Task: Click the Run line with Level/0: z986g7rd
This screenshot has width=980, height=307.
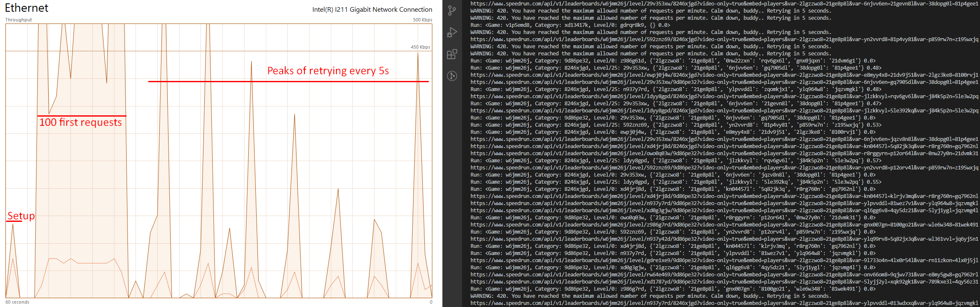Action: 673,289
